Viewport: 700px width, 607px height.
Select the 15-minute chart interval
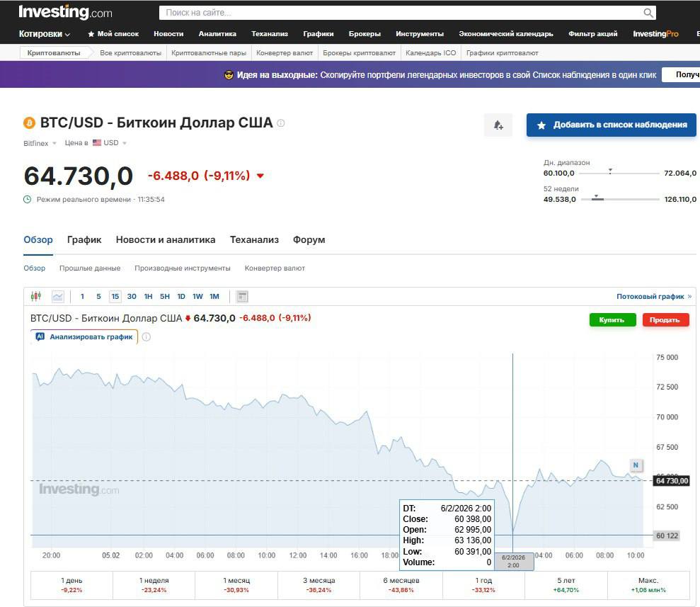[115, 297]
